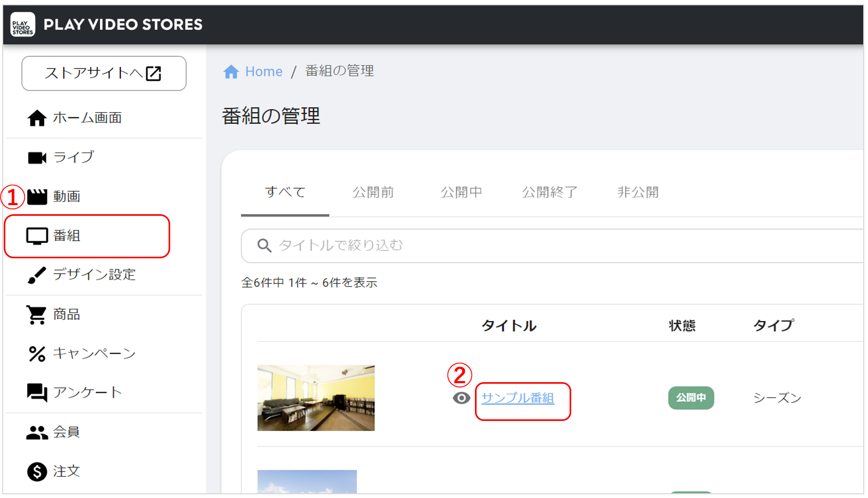Open the ストアサイトへ external link button

click(x=104, y=73)
